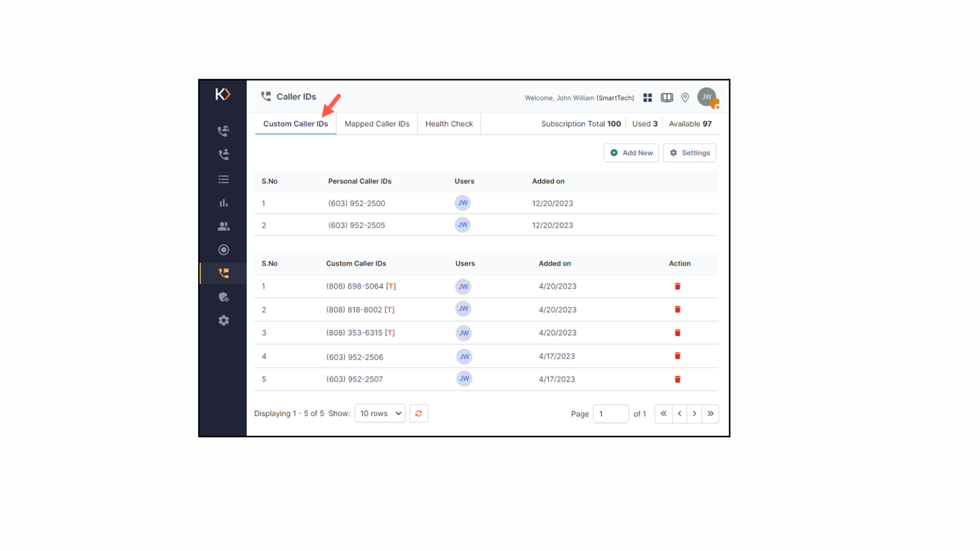
Task: Click the location pin icon in the header
Action: [x=685, y=98]
